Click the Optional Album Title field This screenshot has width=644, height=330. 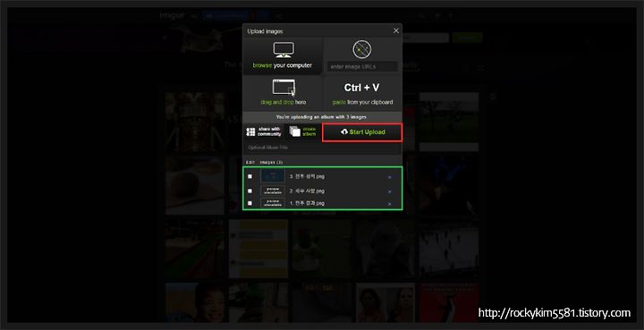tap(322, 148)
